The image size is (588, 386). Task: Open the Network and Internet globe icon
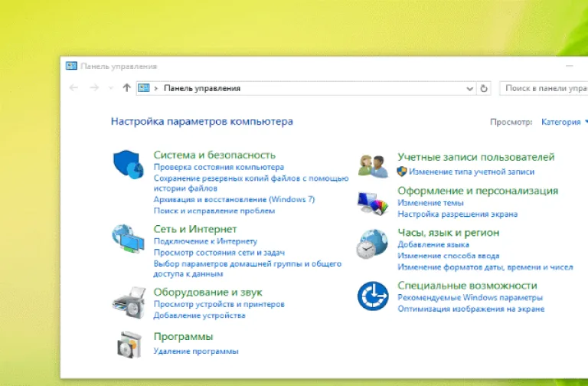tap(128, 239)
